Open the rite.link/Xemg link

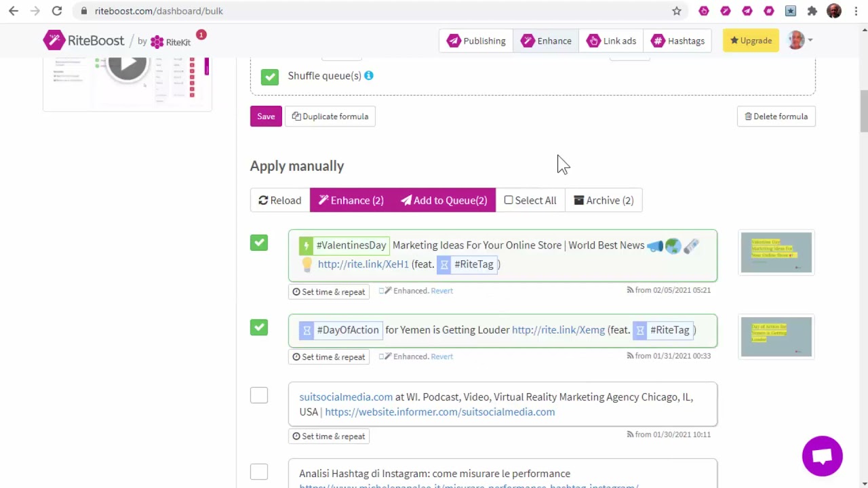point(558,330)
